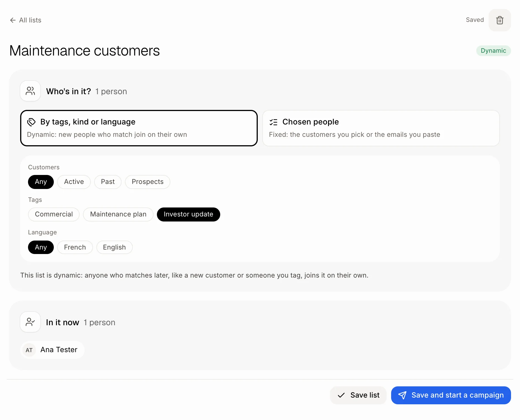Click the Customers section label
Viewport: 520px width, 420px height.
coord(44,167)
